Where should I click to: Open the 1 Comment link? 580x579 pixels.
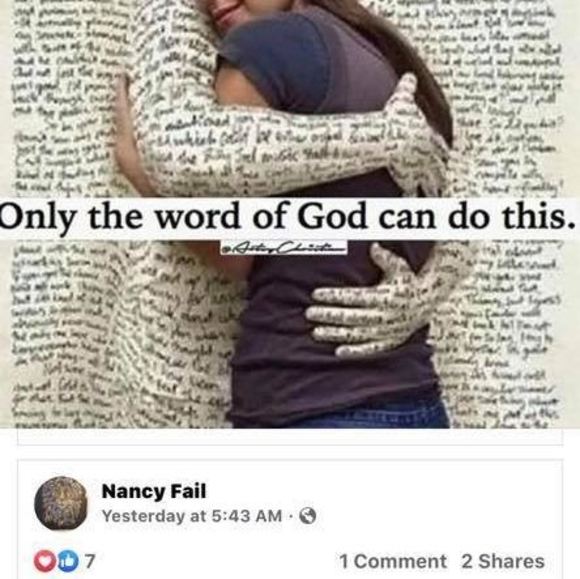393,561
